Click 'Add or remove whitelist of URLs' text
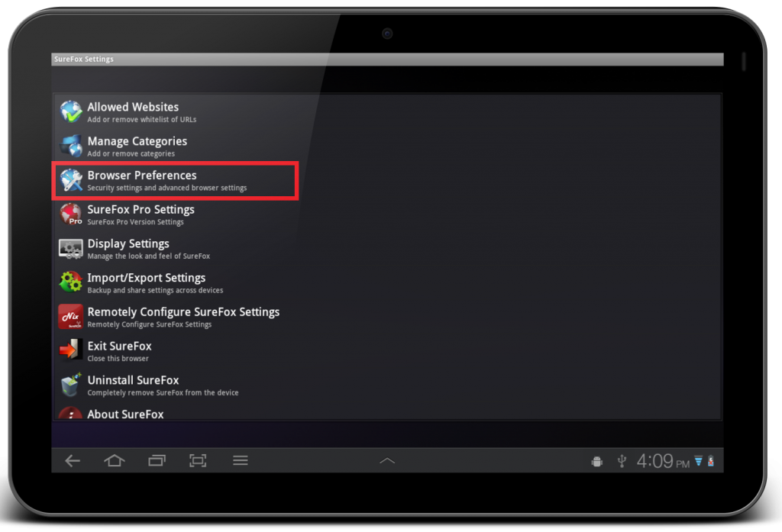The width and height of the screenshot is (782, 532). click(141, 120)
